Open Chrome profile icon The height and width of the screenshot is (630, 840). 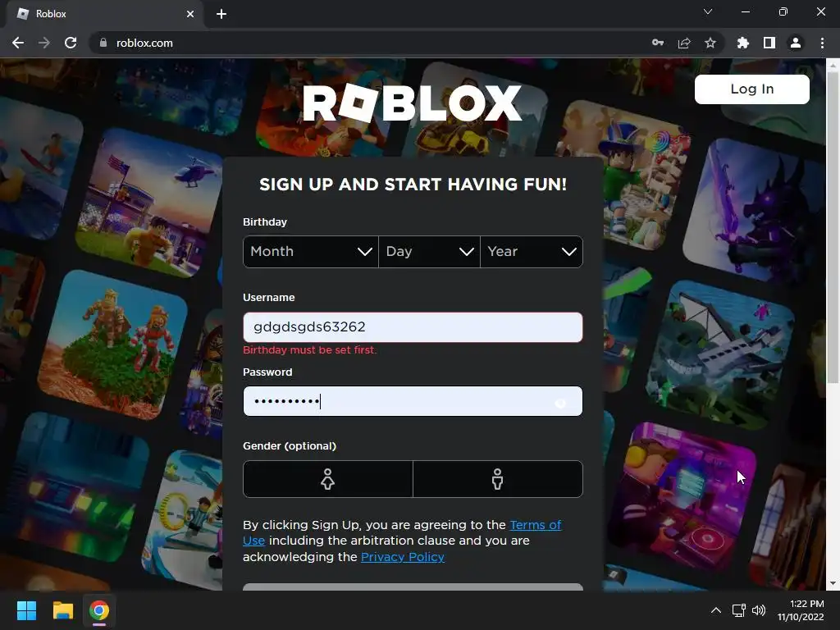(796, 43)
